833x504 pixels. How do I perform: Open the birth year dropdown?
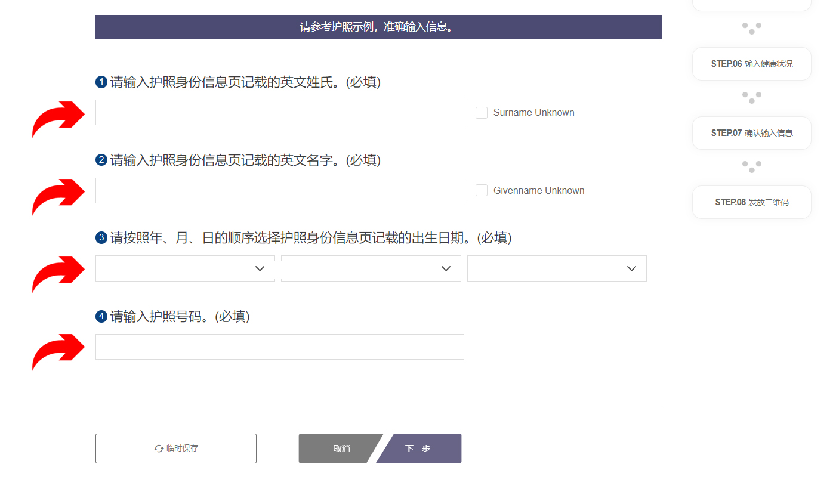(185, 268)
